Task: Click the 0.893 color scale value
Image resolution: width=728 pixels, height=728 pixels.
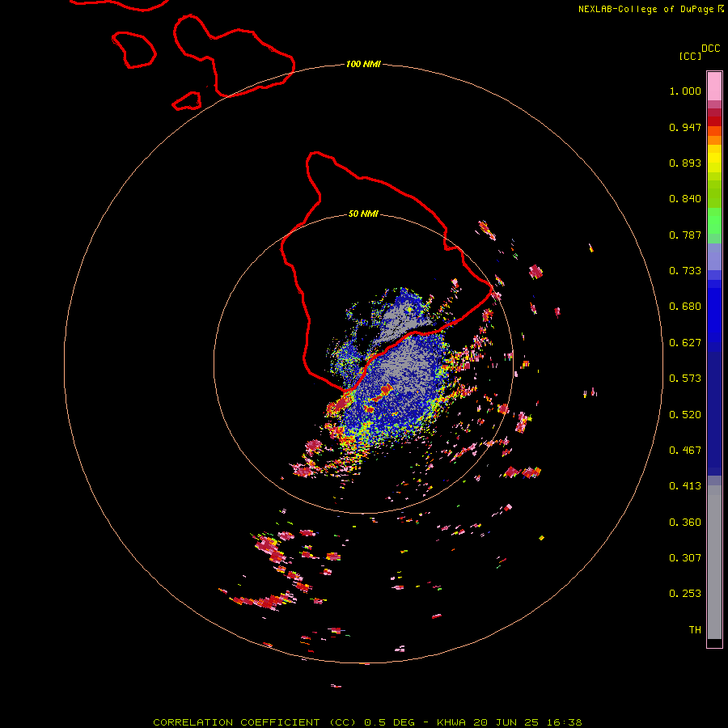Action: click(685, 163)
